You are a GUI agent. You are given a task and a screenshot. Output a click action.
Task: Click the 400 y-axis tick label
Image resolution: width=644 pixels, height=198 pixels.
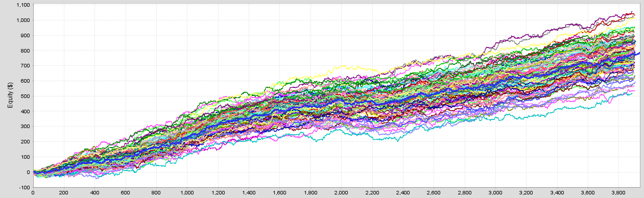coord(25,111)
